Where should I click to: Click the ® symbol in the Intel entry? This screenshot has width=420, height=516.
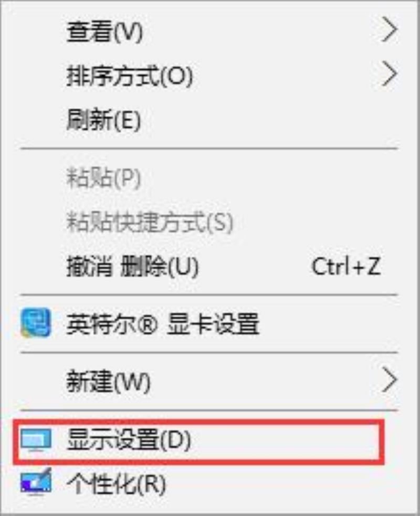tap(147, 324)
